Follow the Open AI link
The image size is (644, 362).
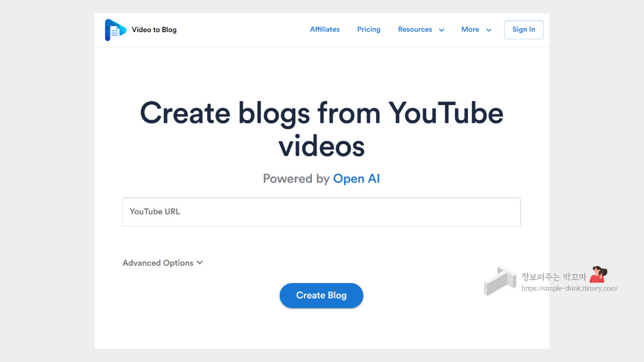pos(356,178)
